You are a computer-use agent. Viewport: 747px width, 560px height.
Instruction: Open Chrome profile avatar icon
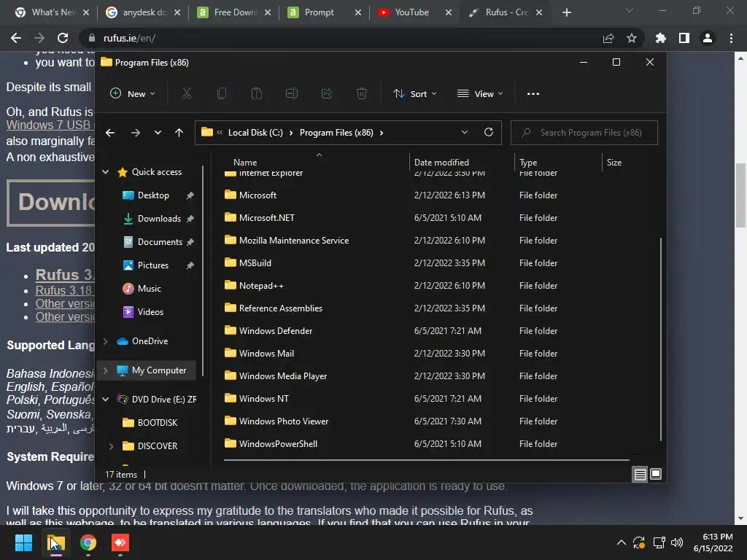tap(708, 38)
